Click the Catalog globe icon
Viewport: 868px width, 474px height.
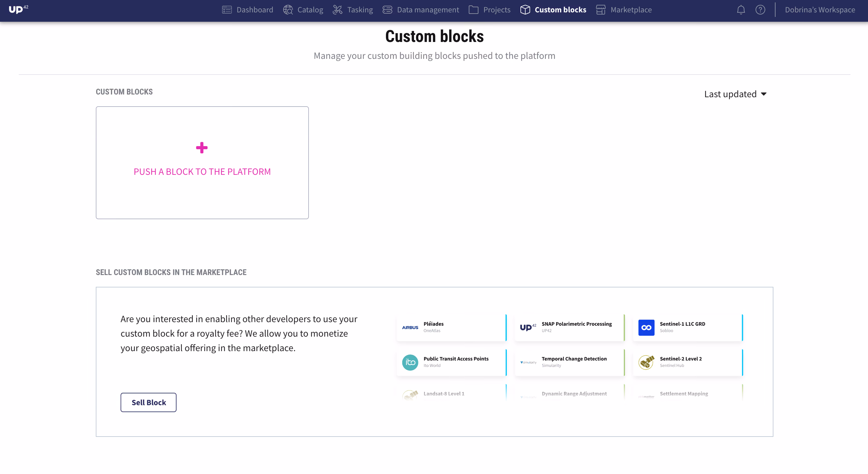click(x=288, y=10)
